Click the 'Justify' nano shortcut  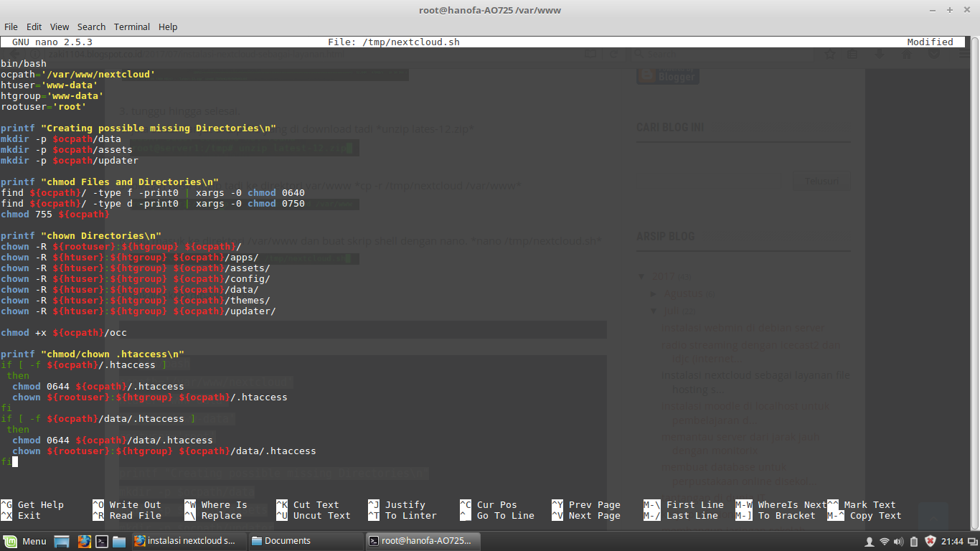[397, 504]
